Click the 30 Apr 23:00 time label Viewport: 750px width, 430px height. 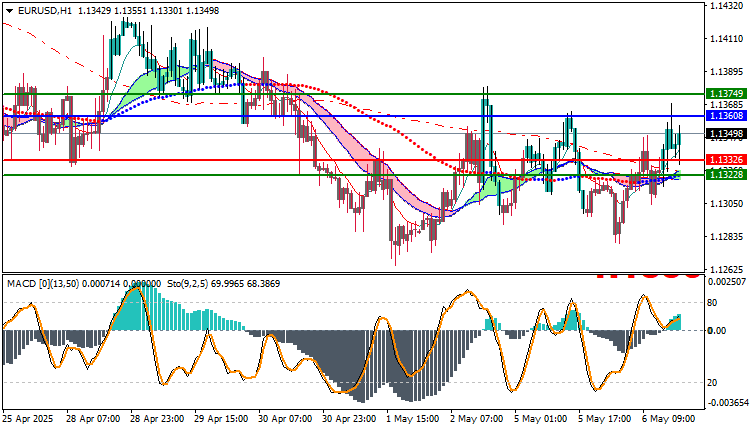(x=350, y=419)
